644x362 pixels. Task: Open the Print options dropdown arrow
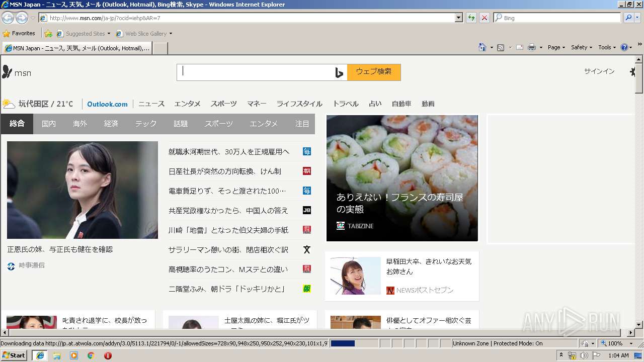pyautogui.click(x=541, y=47)
